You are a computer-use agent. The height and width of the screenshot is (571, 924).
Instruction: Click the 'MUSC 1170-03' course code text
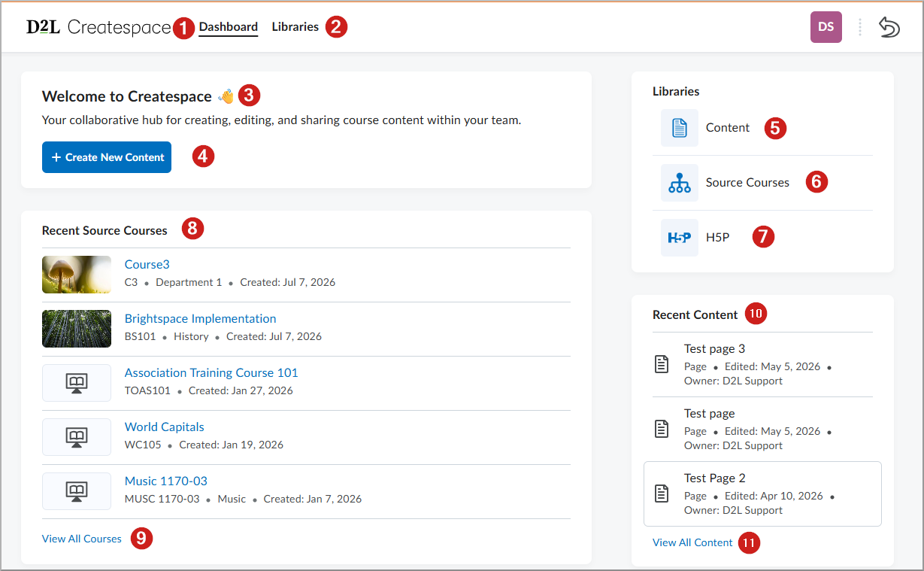click(162, 500)
